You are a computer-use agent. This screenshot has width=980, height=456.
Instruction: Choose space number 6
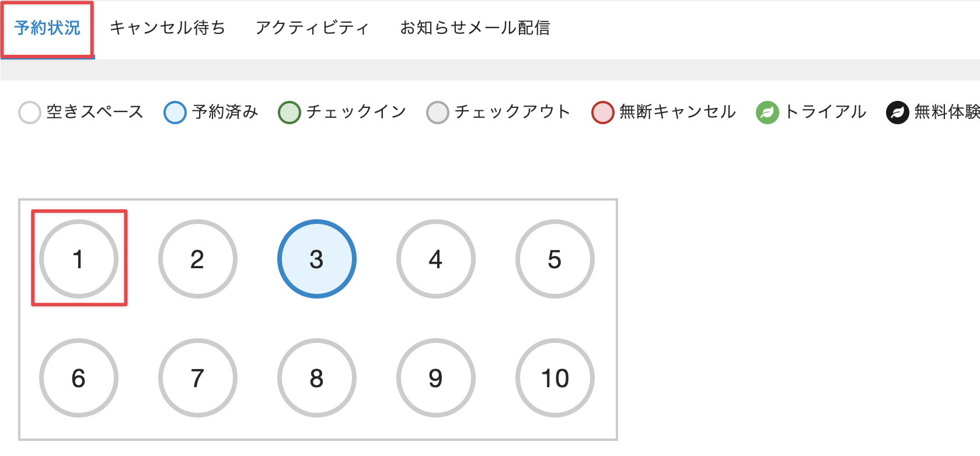[x=79, y=378]
